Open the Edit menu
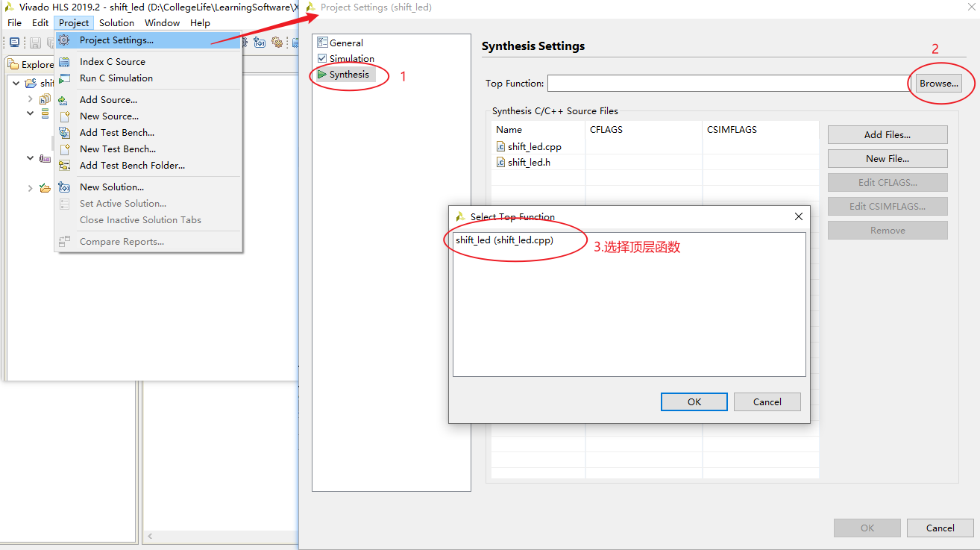980x550 pixels. click(40, 23)
